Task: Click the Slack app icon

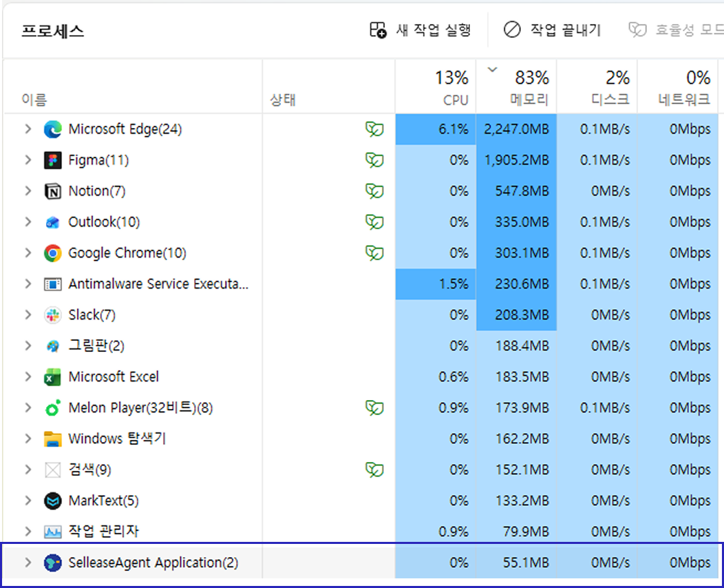Action: [x=52, y=315]
